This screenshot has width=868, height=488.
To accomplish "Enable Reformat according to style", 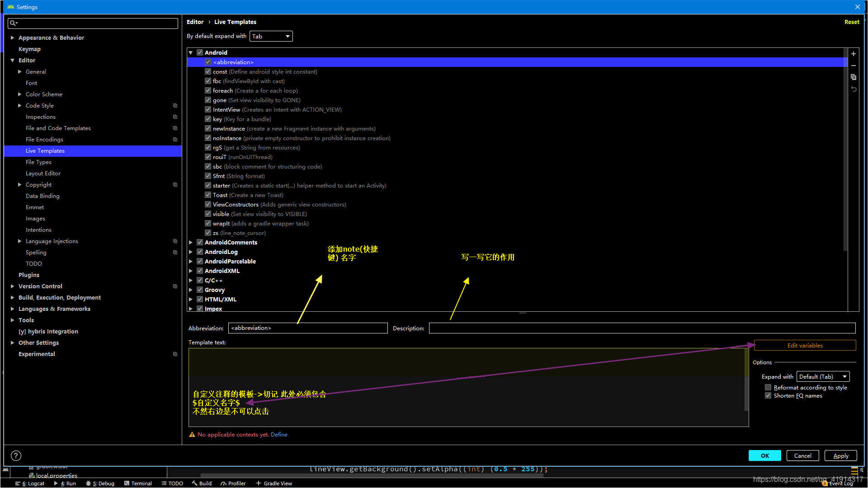I will click(768, 388).
